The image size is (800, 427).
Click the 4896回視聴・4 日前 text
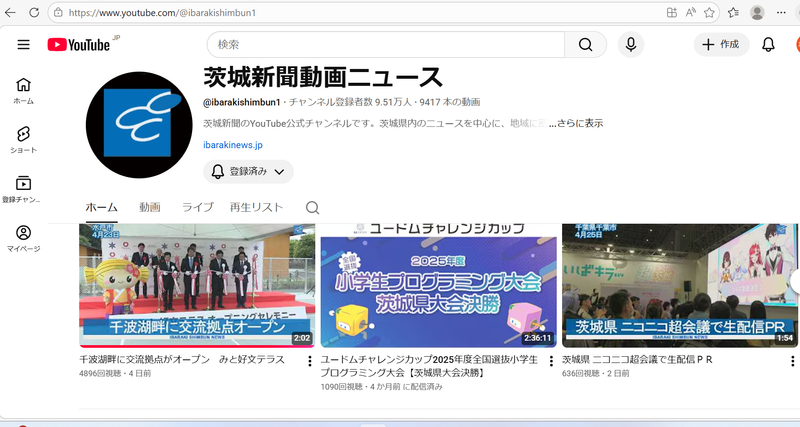click(x=115, y=373)
